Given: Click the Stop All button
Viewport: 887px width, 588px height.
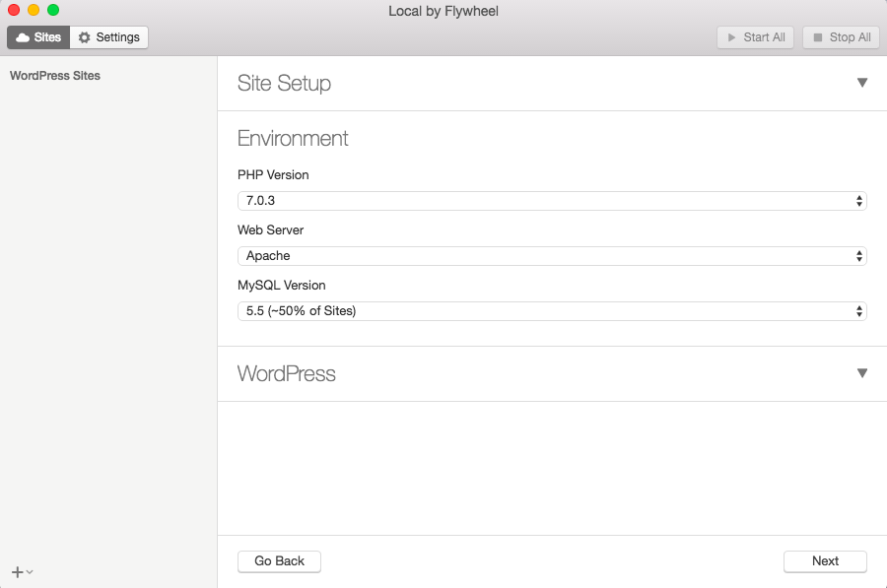Looking at the screenshot, I should pos(841,37).
